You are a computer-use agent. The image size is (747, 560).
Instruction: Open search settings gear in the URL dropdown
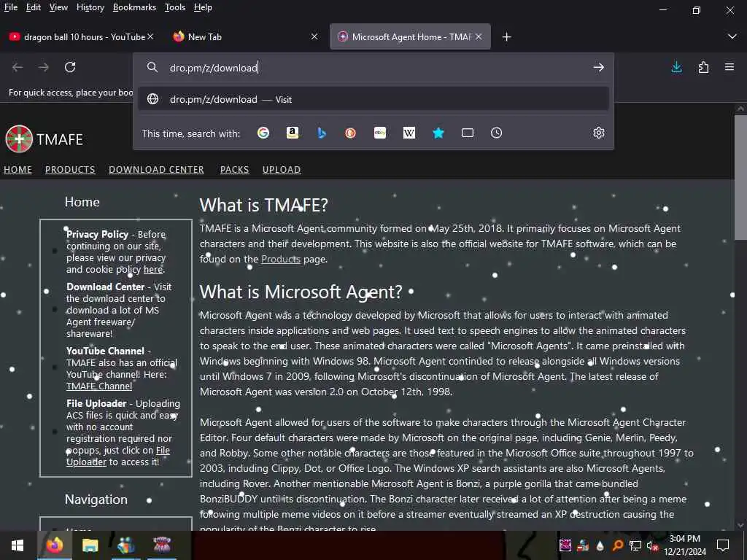[x=599, y=133]
